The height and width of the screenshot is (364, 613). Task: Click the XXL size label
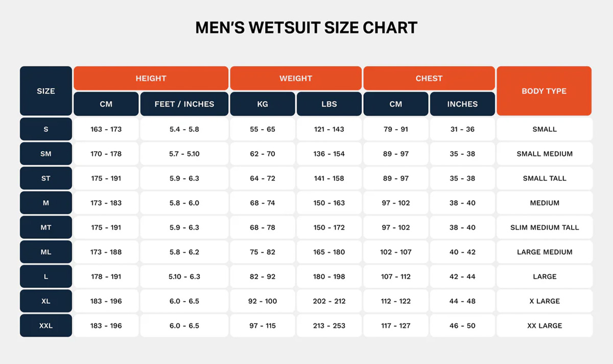pyautogui.click(x=46, y=326)
